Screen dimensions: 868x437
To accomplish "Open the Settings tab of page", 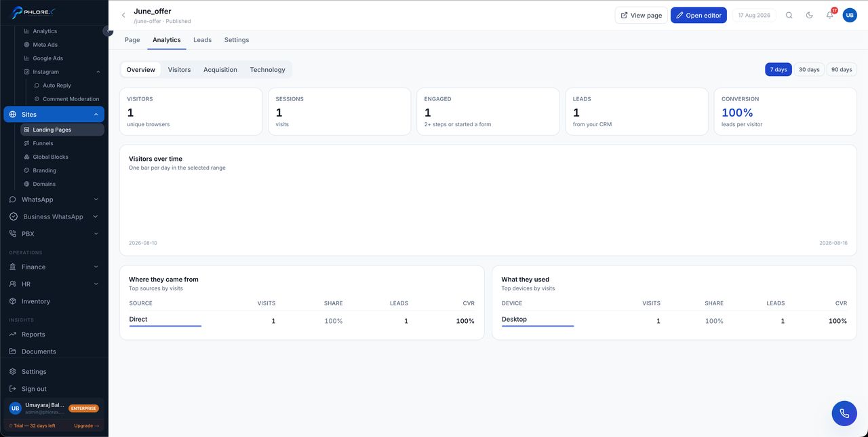I will tap(237, 40).
